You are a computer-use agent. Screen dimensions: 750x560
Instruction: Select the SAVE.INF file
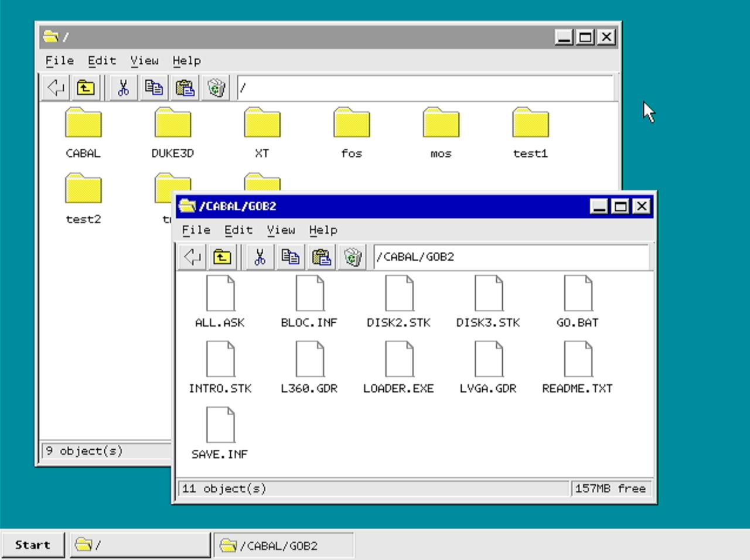point(220,434)
